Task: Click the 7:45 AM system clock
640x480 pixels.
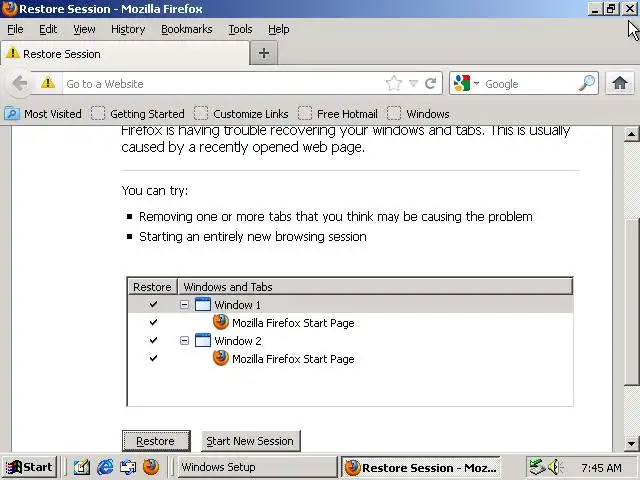Action: tap(601, 468)
